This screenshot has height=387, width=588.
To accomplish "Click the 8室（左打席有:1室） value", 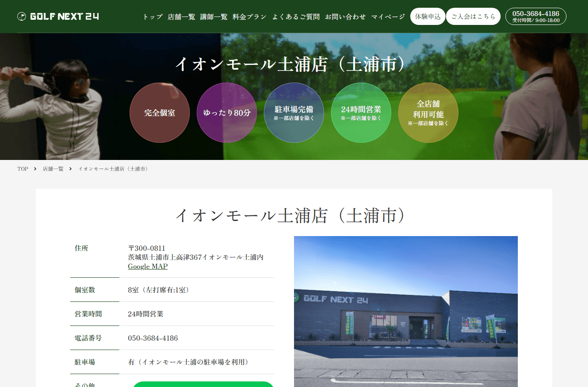I will pos(160,290).
